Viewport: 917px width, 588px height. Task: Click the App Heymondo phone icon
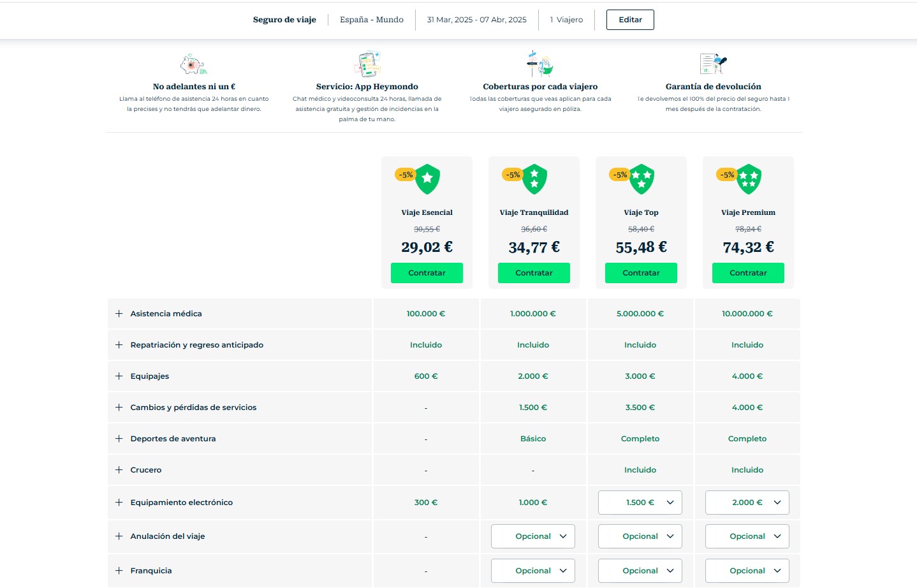367,64
